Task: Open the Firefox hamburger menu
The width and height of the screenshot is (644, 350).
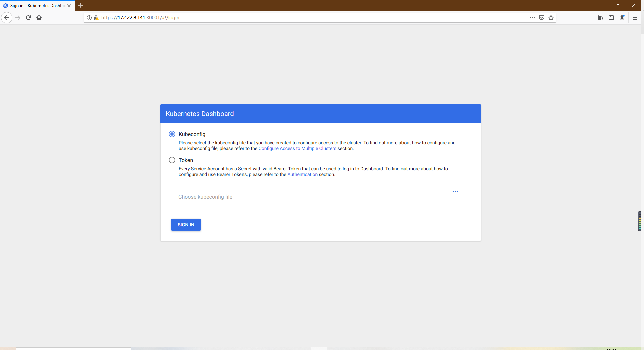Action: (x=635, y=18)
